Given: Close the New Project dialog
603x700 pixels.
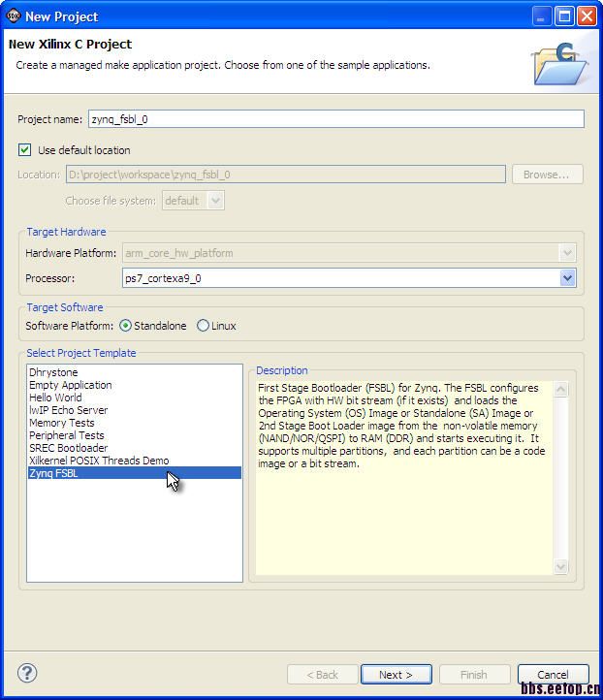Looking at the screenshot, I should click(x=587, y=16).
